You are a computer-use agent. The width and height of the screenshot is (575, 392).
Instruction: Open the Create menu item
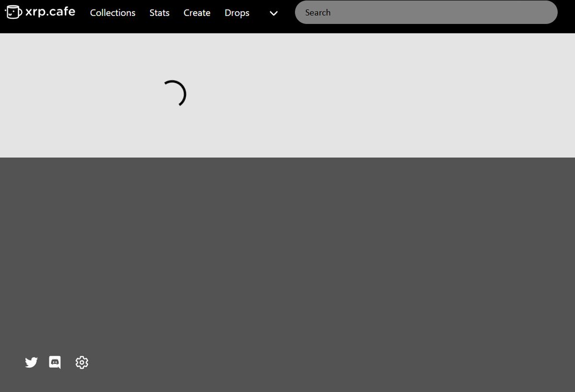point(197,13)
